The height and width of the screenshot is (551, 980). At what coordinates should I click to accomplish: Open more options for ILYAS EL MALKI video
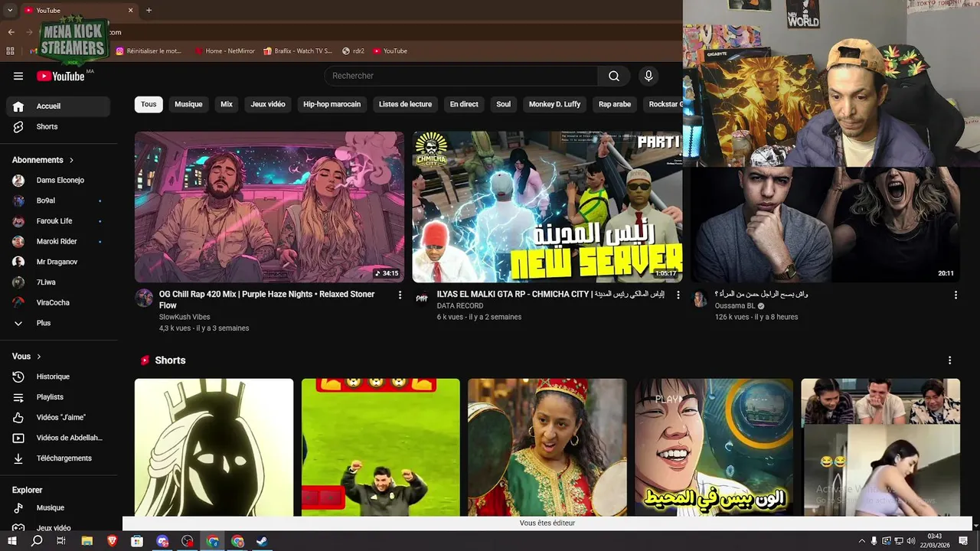tap(678, 295)
